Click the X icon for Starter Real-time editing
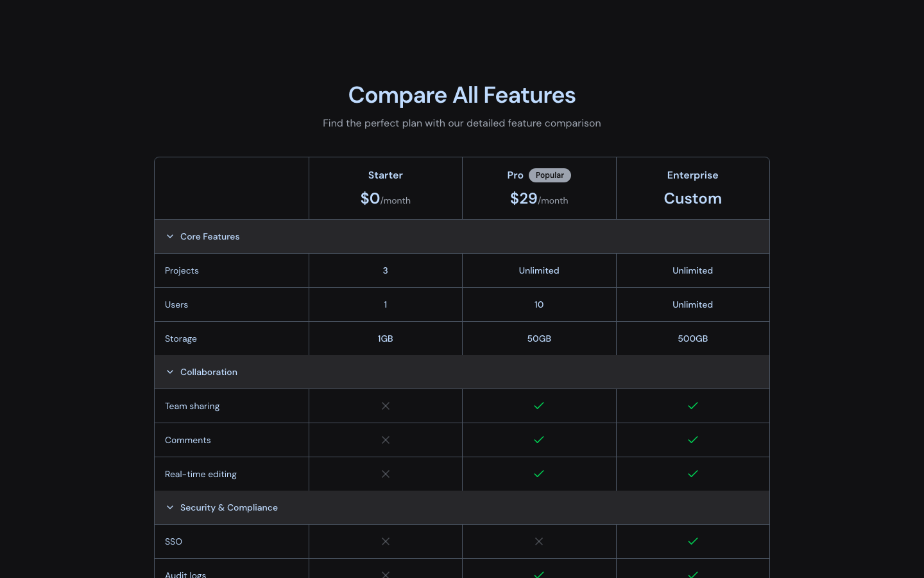This screenshot has width=924, height=578. [386, 474]
